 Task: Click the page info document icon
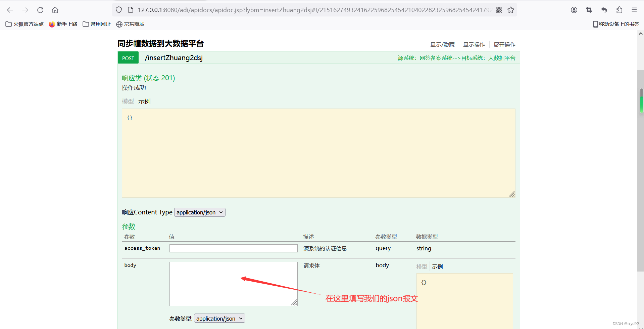coord(131,10)
